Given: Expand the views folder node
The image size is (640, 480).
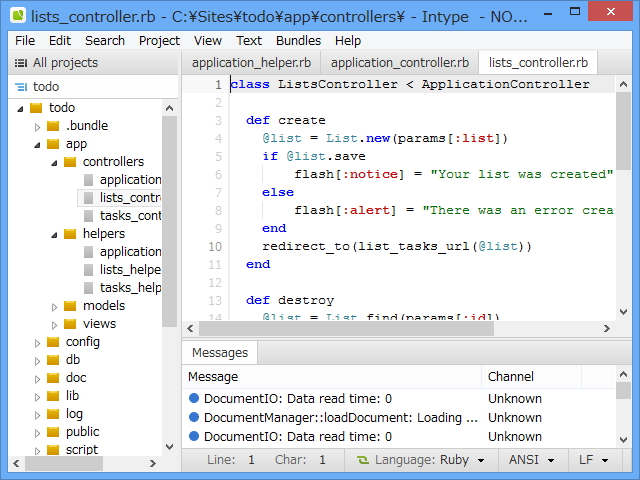Looking at the screenshot, I should (x=54, y=325).
